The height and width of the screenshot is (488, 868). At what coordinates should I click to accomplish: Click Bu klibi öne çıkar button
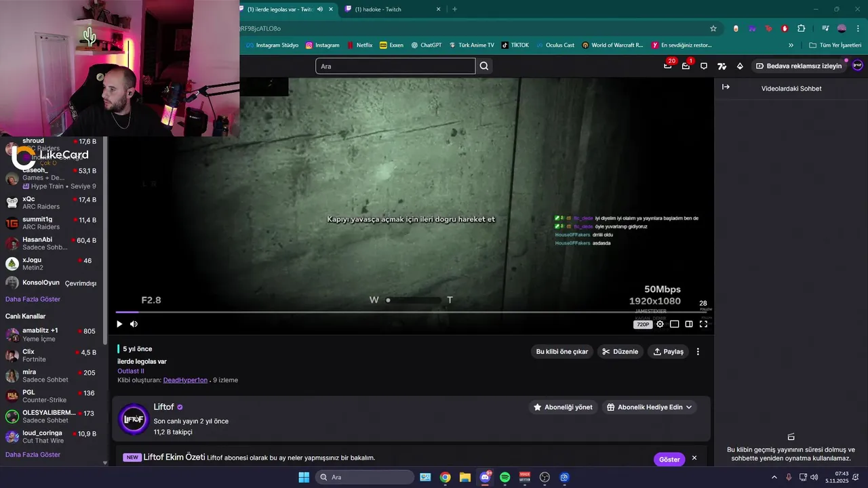click(562, 352)
